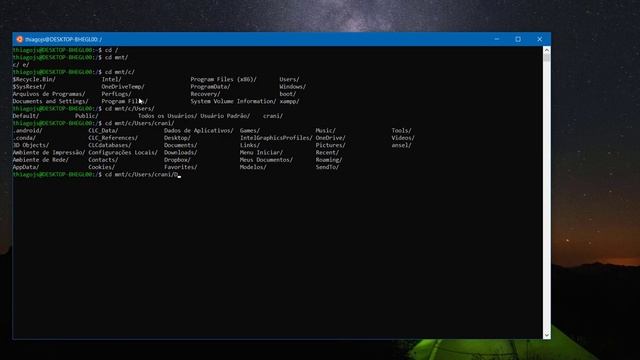Click the "Documents and Settings/" entry
The image size is (640, 360).
pos(50,101)
